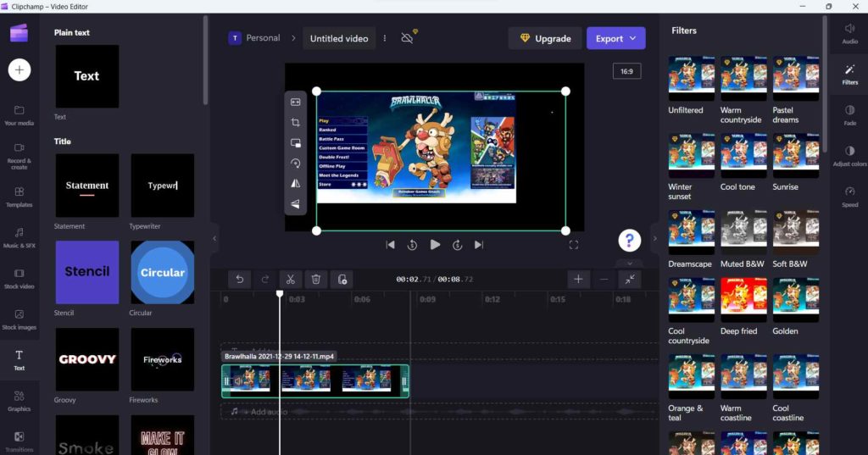Open Stock video in the sidebar
Image resolution: width=868 pixels, height=455 pixels.
click(x=19, y=279)
